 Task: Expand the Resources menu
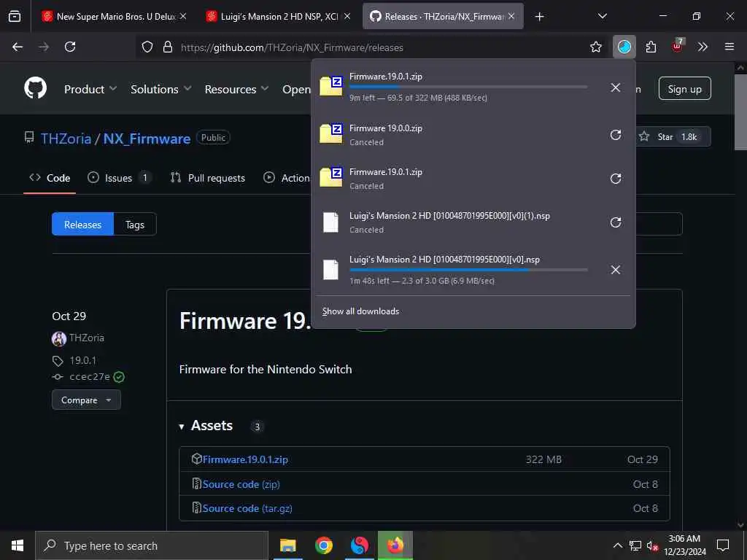(237, 89)
